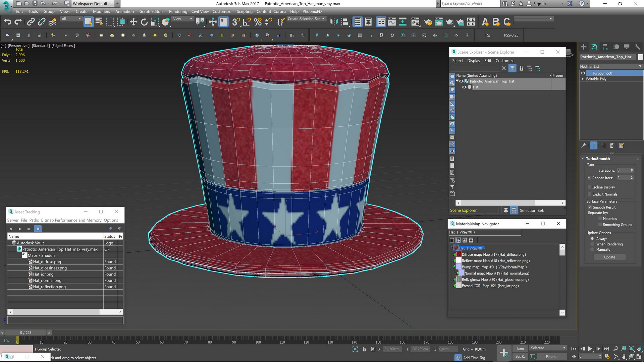644x362 pixels.
Task: Select When Rendering update option
Action: click(592, 244)
